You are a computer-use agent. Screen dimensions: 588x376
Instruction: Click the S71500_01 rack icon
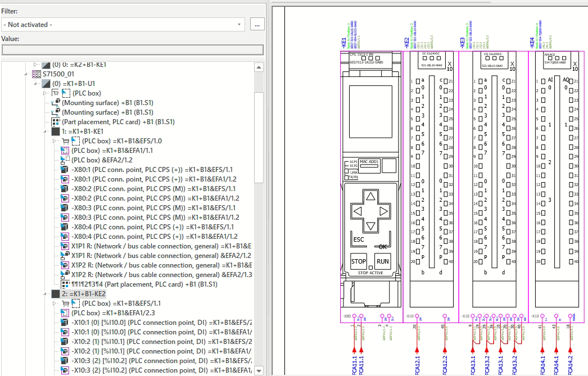37,74
